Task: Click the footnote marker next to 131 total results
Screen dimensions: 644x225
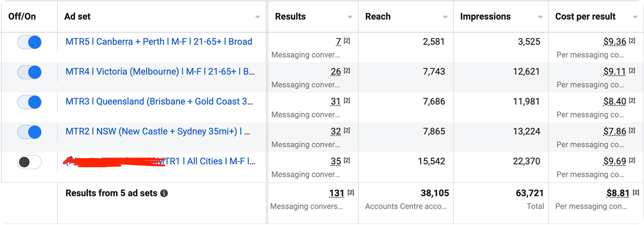Action: click(351, 192)
